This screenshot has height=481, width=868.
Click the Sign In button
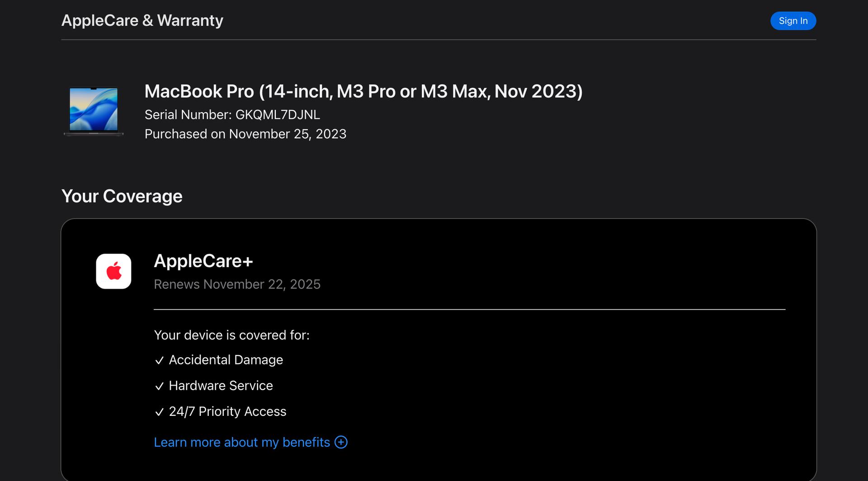tap(793, 21)
